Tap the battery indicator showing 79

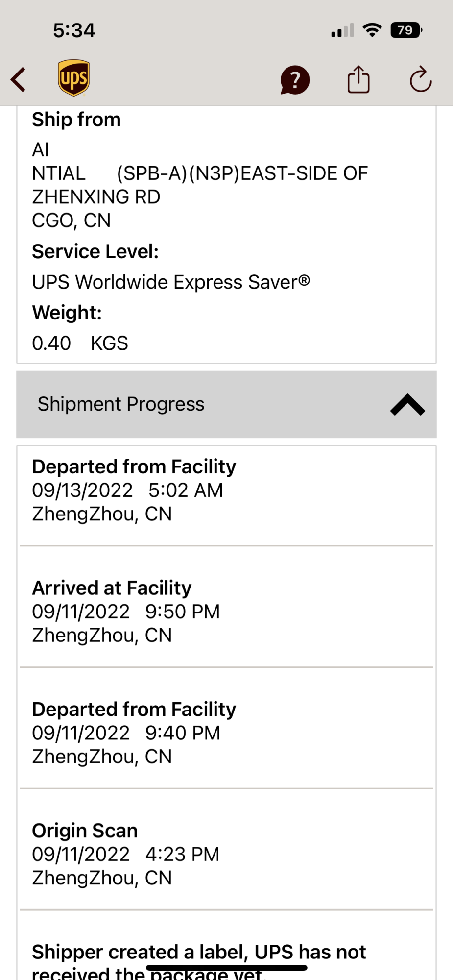(406, 30)
